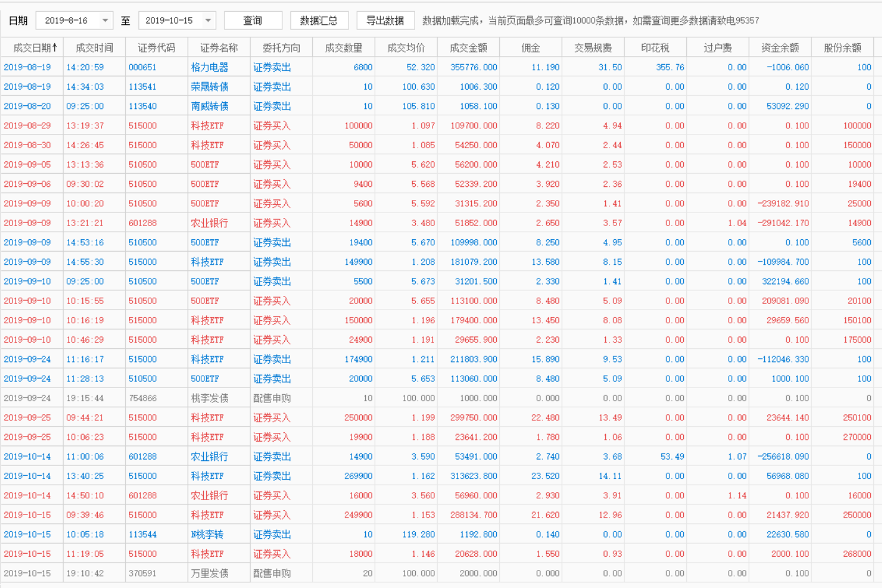Image resolution: width=882 pixels, height=588 pixels.
Task: Select 万里发债 security name cell
Action: tap(209, 573)
